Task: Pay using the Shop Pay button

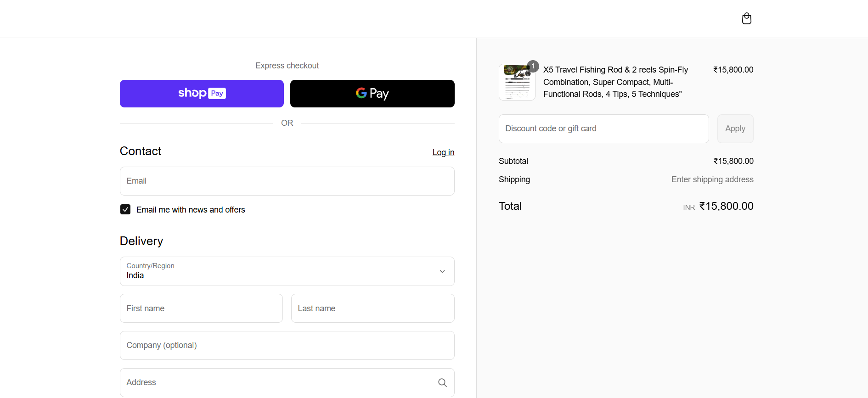Action: [x=202, y=94]
